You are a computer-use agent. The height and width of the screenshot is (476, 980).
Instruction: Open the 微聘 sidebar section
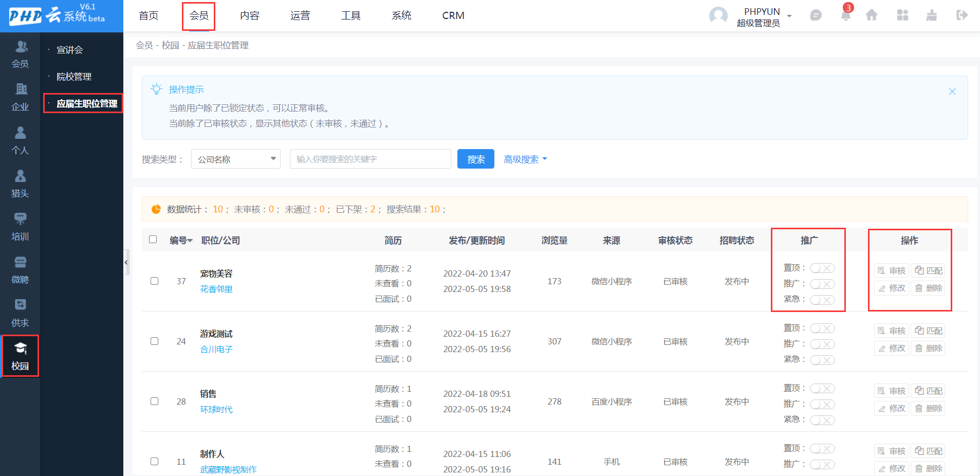coord(20,270)
